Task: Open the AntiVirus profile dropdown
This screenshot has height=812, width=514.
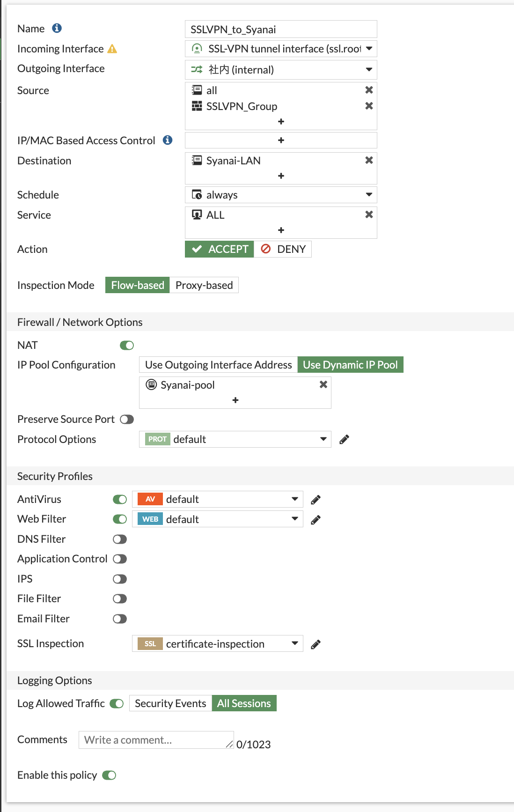Action: pyautogui.click(x=218, y=499)
